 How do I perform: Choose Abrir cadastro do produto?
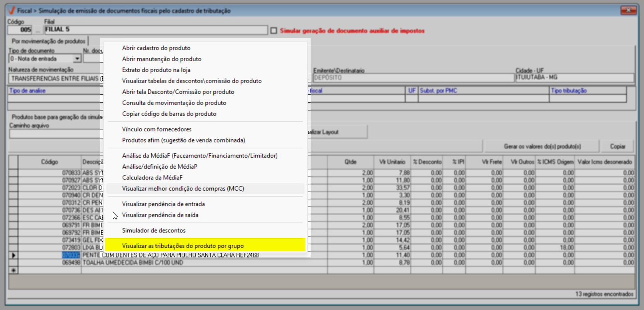coord(156,48)
